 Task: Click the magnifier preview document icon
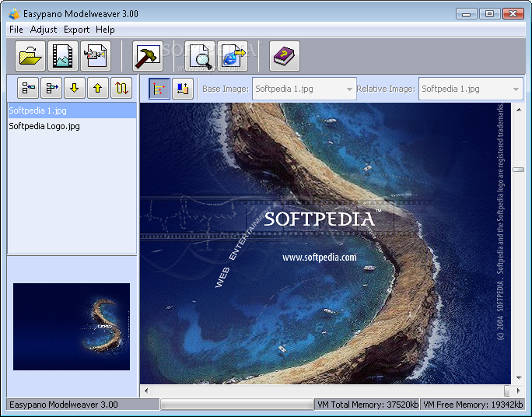(200, 56)
